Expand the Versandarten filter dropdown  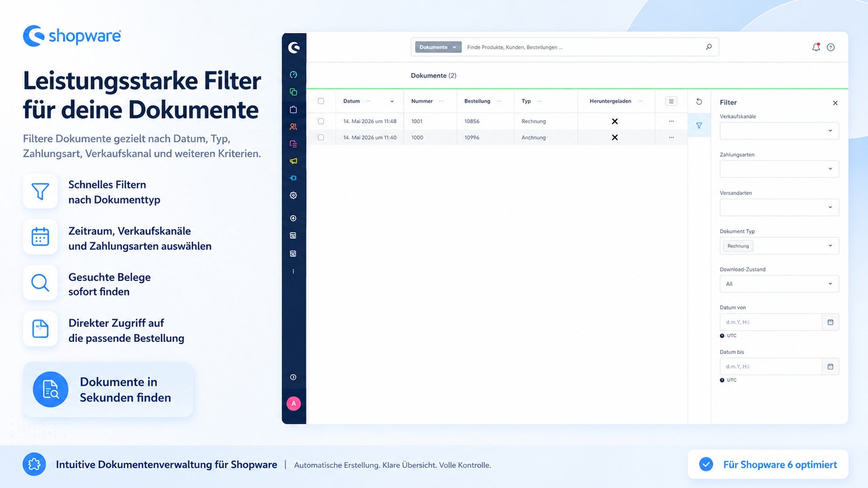(779, 207)
